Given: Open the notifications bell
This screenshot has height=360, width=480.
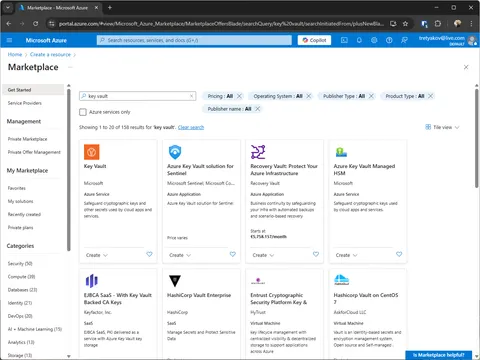Looking at the screenshot, I should coord(359,40).
